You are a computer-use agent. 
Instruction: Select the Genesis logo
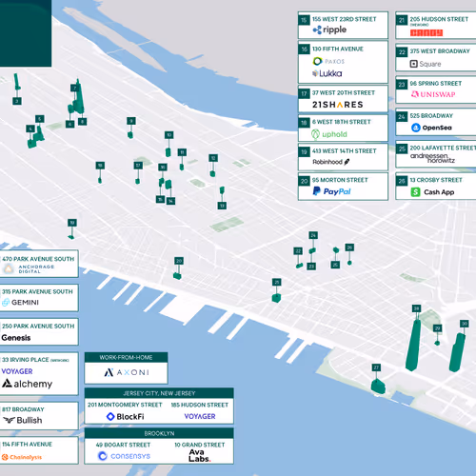(16, 338)
